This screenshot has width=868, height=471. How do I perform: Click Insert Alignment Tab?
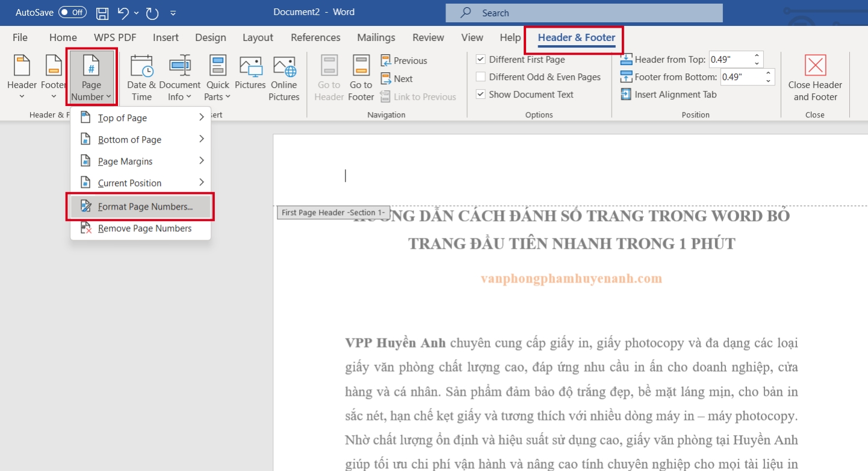point(668,95)
